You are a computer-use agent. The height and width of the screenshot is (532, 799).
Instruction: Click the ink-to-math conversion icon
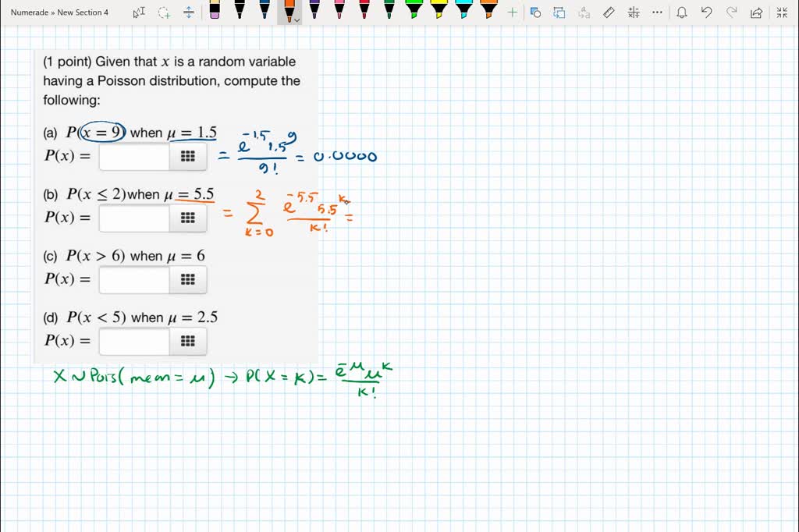634,12
